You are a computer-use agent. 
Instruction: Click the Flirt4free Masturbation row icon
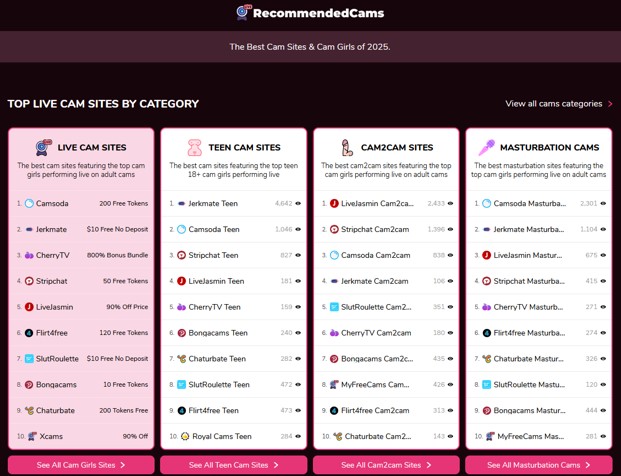[487, 333]
